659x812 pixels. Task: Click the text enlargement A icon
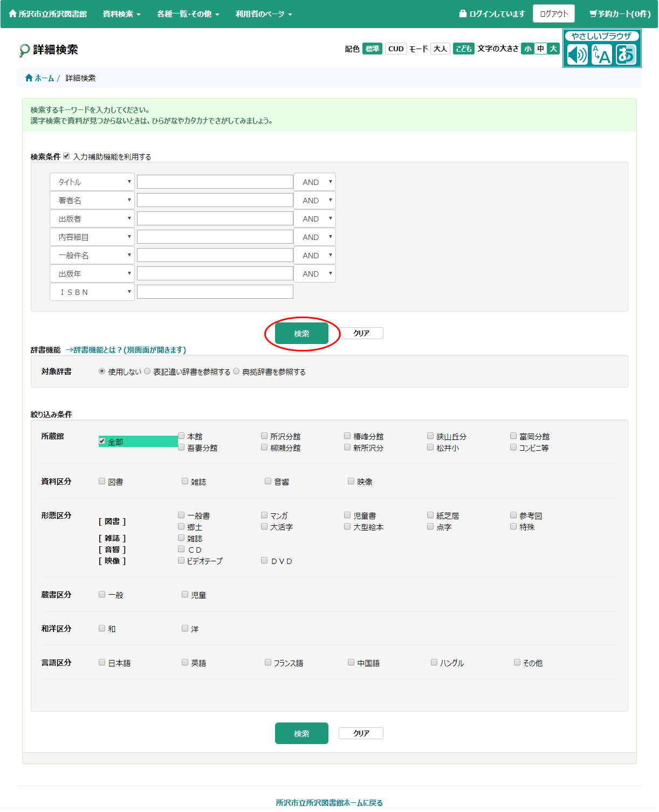[601, 55]
